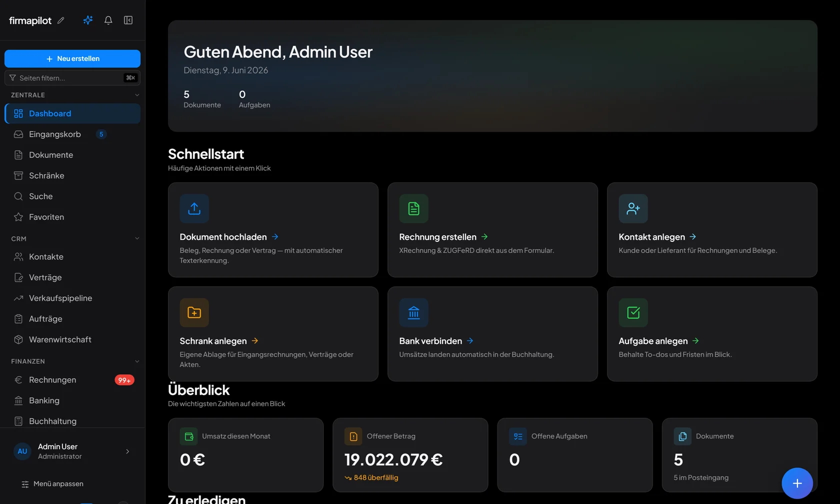Click the sliders icon beside Menü anpassen
This screenshot has width=840, height=504.
pyautogui.click(x=25, y=484)
